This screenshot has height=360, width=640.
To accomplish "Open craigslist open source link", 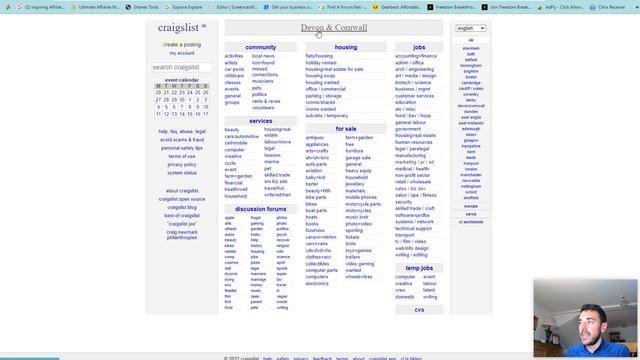I will (x=182, y=199).
